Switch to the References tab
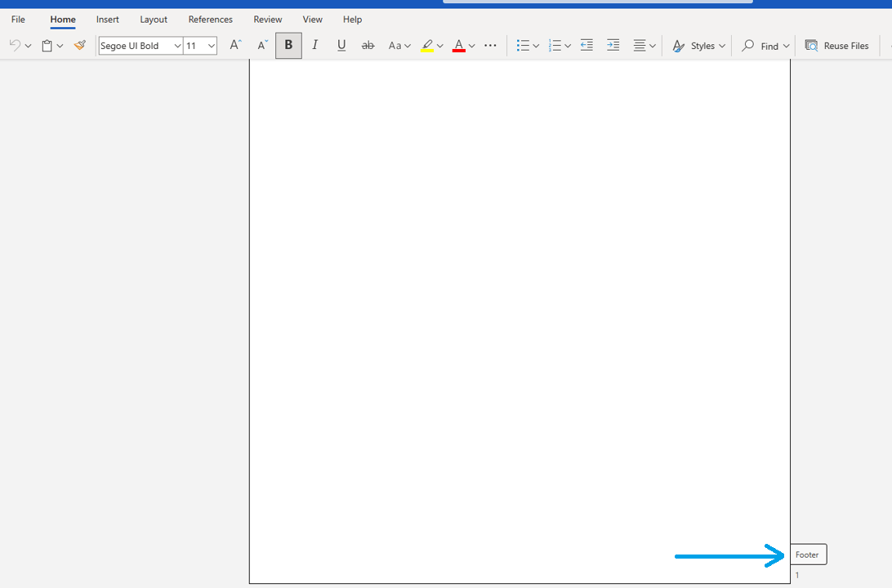 211,20
